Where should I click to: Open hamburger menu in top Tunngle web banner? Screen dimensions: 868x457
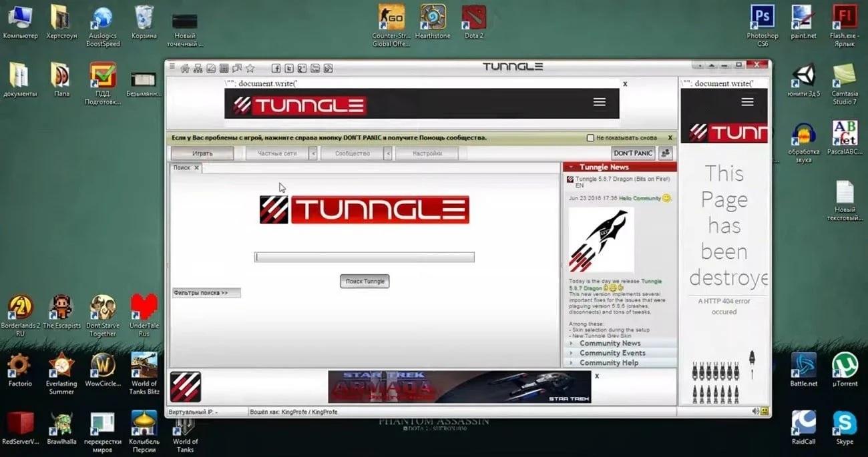coord(599,102)
